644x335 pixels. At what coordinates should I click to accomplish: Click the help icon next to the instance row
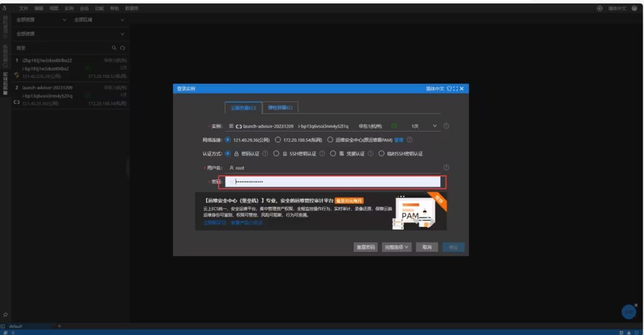[x=446, y=126]
